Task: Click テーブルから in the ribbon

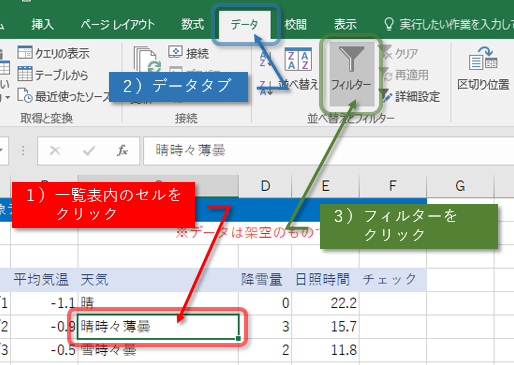Action: (x=53, y=75)
